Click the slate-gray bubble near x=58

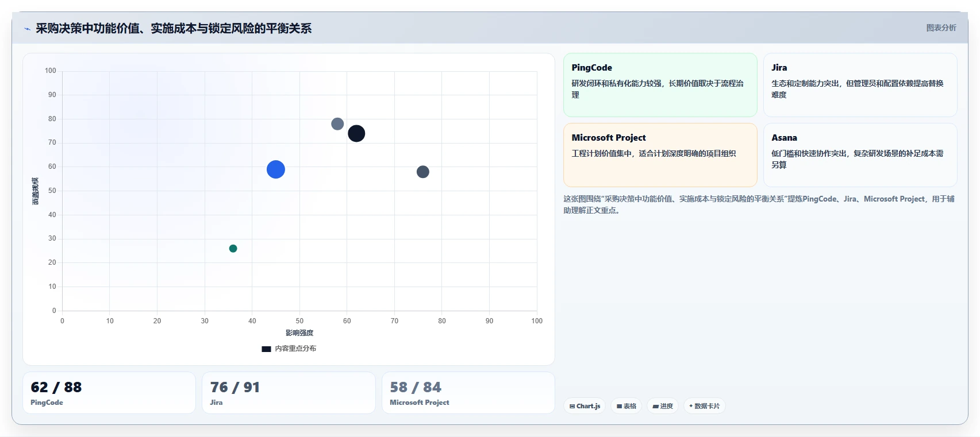coord(337,124)
